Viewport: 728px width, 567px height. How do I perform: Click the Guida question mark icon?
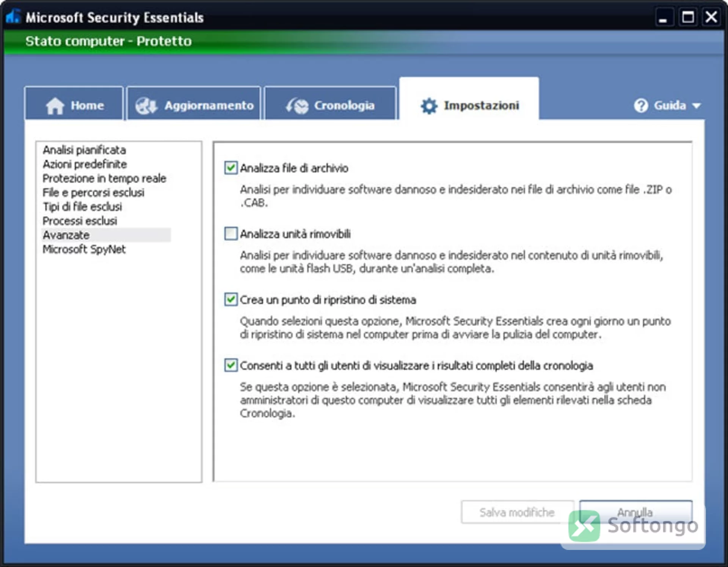tap(641, 105)
